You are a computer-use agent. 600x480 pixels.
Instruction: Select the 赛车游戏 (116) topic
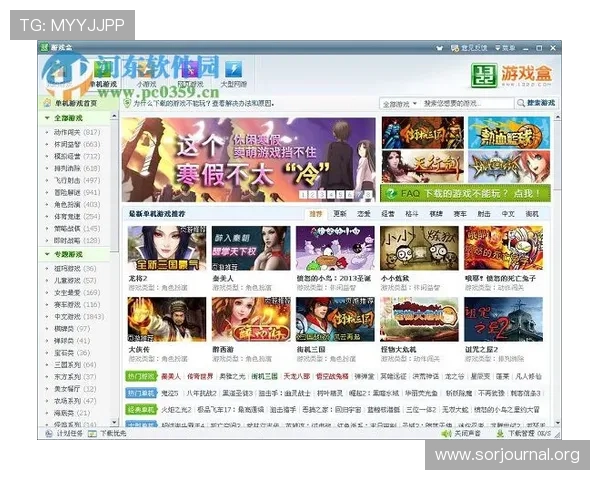click(77, 305)
